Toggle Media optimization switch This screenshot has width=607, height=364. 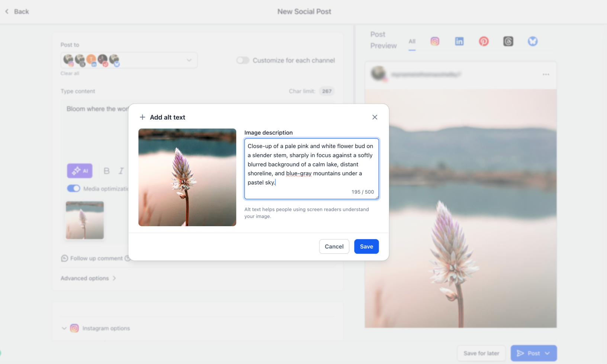[74, 188]
